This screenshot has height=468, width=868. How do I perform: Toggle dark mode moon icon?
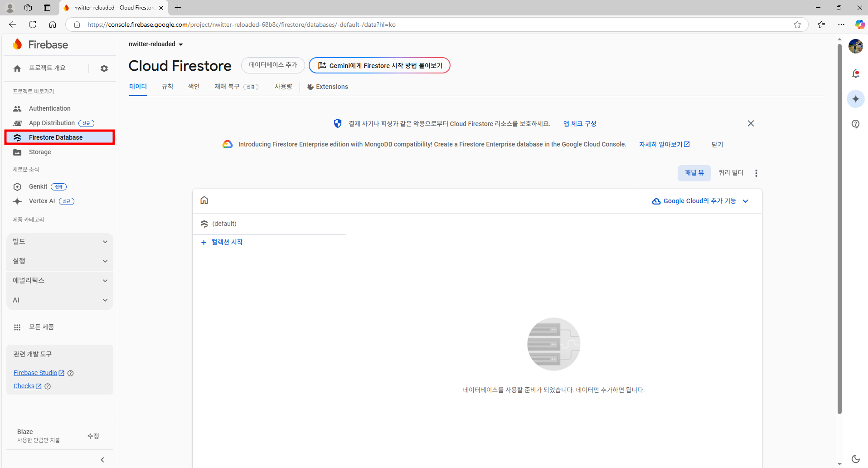[856, 459]
